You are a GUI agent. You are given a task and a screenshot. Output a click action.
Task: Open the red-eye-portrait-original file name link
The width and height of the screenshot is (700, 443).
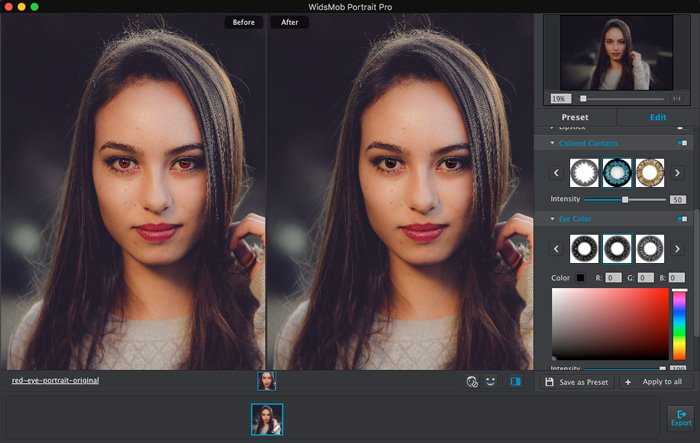(55, 380)
